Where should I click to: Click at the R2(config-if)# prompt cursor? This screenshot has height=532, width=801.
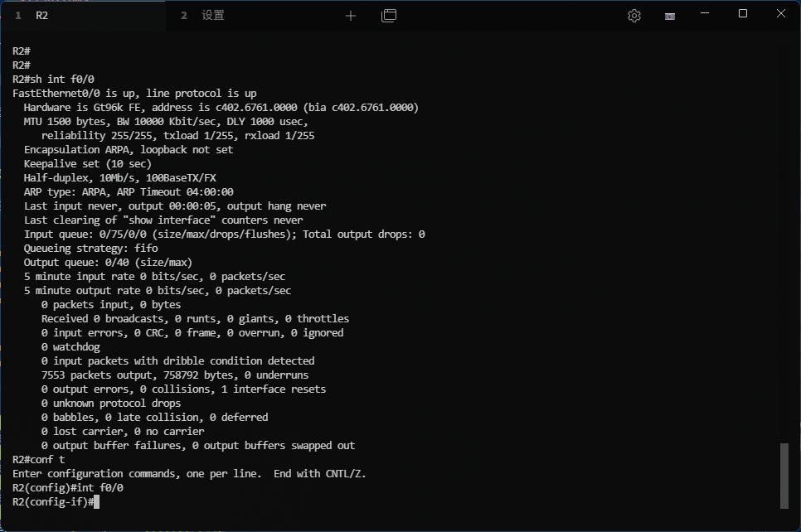[x=97, y=502]
